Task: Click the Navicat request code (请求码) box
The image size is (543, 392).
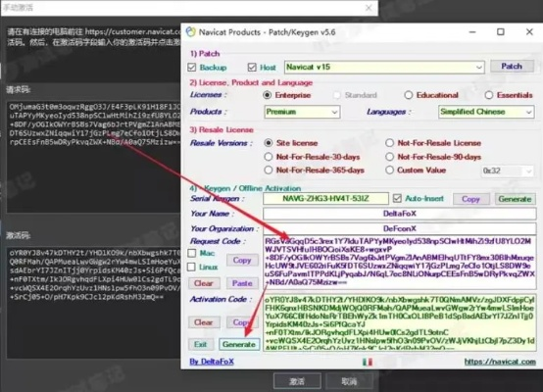Action: 93,157
